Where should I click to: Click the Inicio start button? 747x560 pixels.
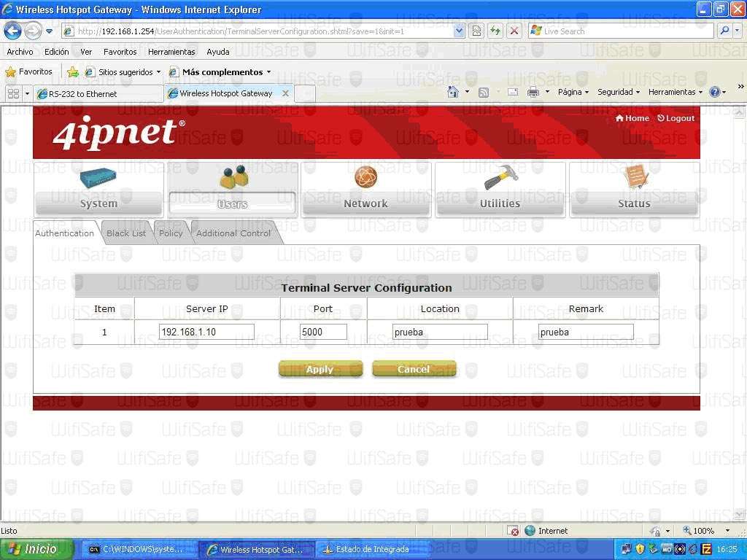click(x=36, y=549)
